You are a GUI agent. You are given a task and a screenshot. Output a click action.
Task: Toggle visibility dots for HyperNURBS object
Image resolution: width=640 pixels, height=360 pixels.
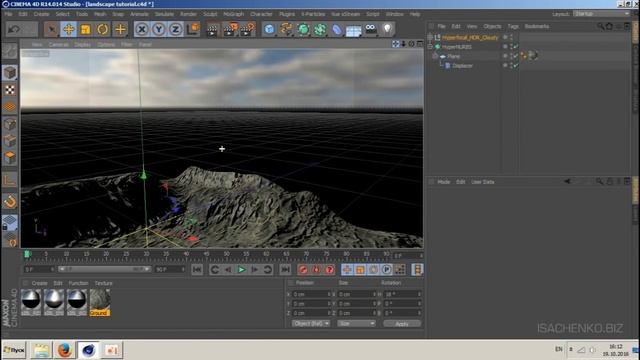point(511,47)
